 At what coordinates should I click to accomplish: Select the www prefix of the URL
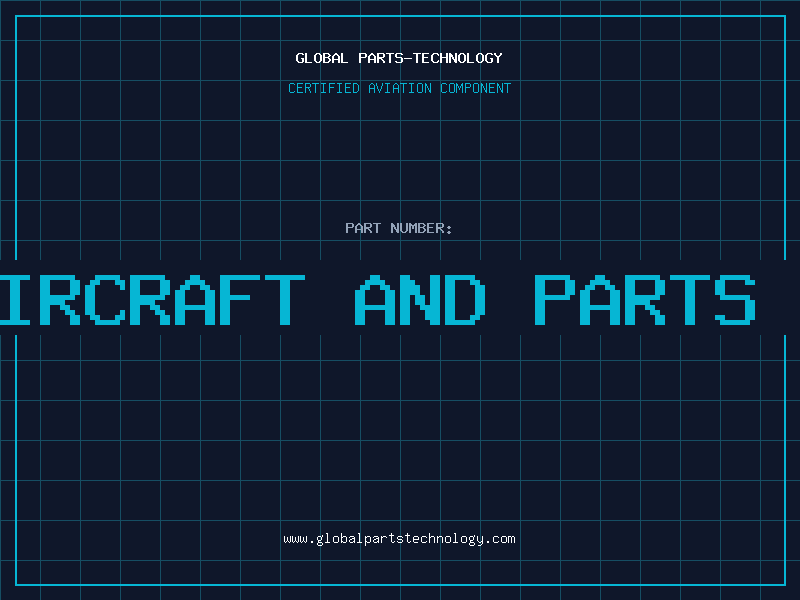coord(295,539)
